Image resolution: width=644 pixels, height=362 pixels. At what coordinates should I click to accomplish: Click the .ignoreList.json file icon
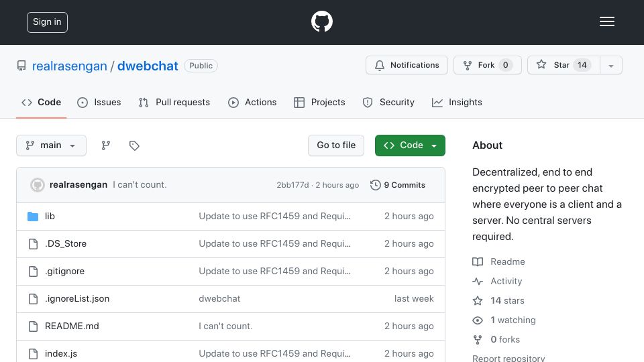pos(34,299)
